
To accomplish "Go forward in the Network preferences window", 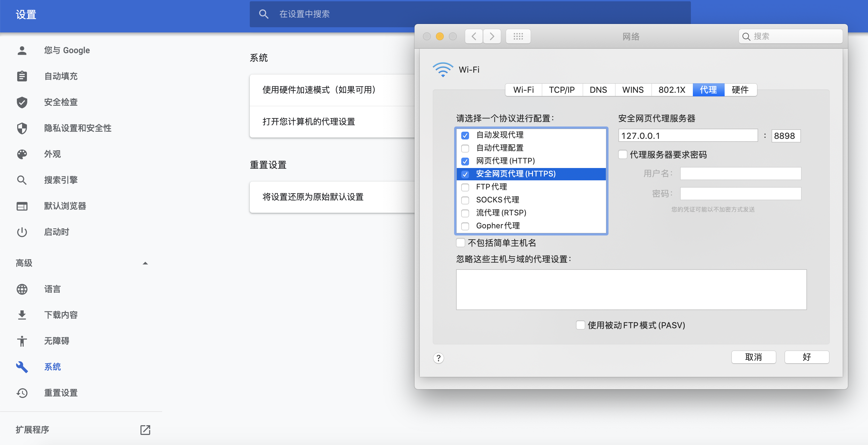I will [x=492, y=36].
